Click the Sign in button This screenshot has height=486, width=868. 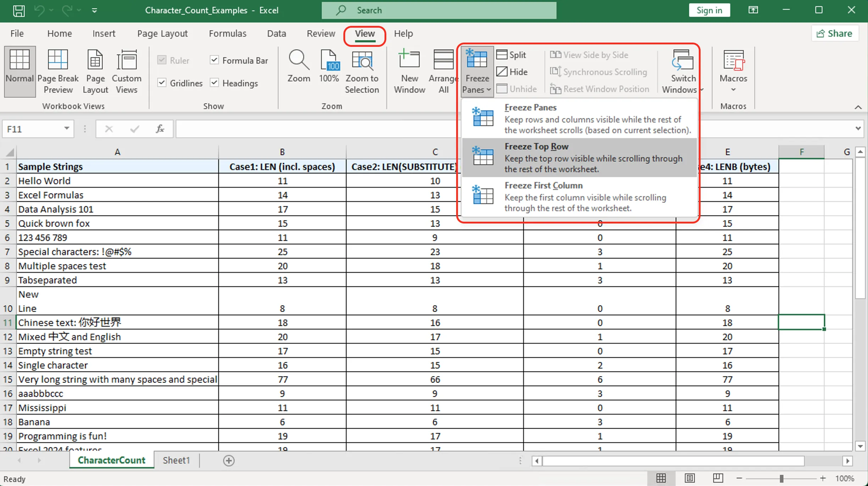709,10
